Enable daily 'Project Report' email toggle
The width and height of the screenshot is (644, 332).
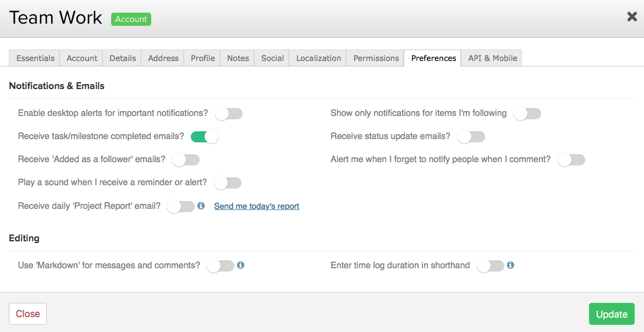pyautogui.click(x=181, y=206)
